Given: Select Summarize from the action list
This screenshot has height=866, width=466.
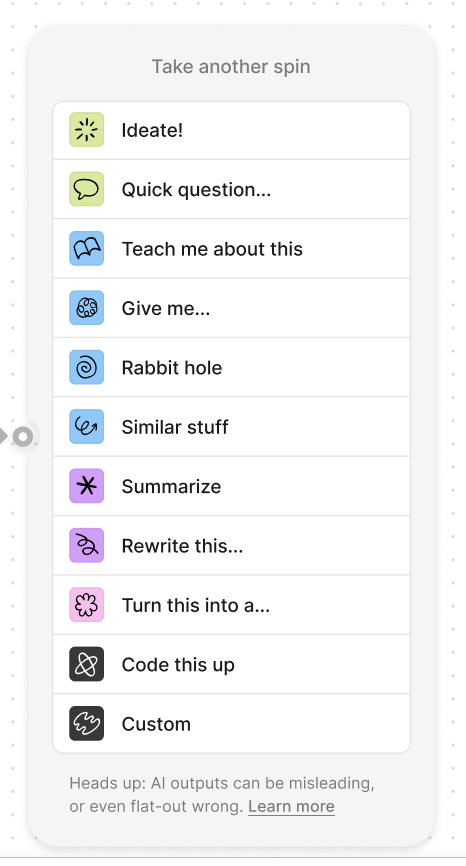Looking at the screenshot, I should point(231,486).
